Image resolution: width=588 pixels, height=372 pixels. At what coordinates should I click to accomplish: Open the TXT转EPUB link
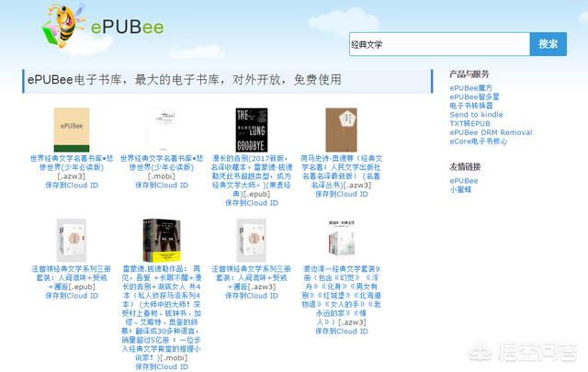(469, 123)
